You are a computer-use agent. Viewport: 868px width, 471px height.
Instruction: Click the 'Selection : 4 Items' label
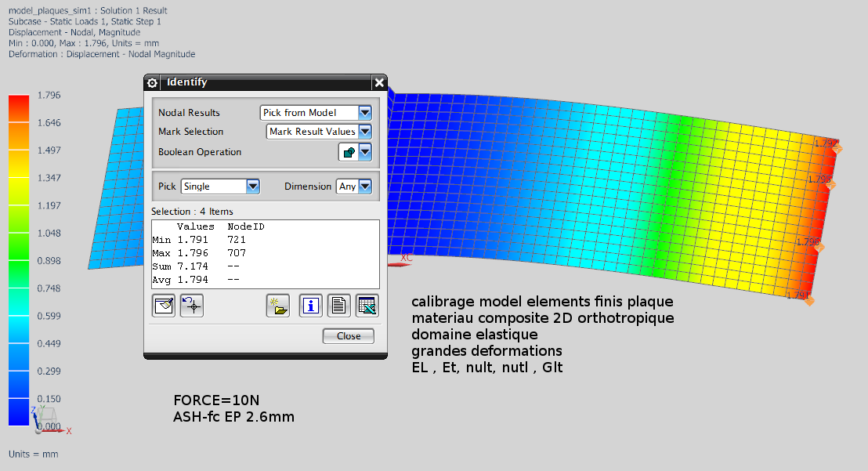coord(192,212)
